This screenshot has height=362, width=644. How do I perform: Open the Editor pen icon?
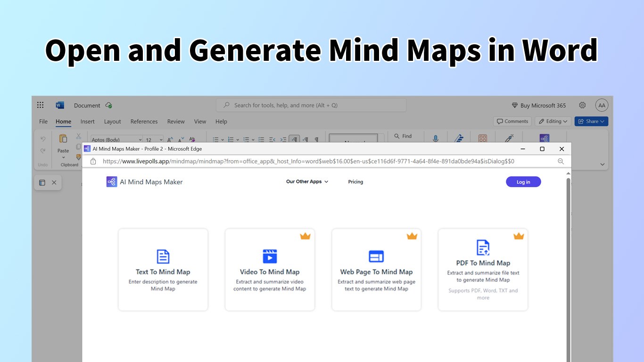(459, 138)
